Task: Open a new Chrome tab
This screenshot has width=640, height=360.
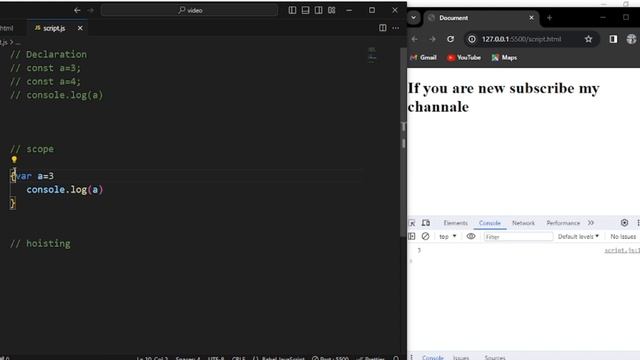Action: 549,18
